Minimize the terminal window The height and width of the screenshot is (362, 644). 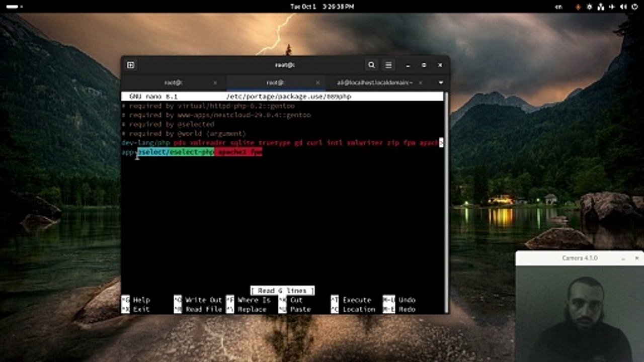pos(408,65)
